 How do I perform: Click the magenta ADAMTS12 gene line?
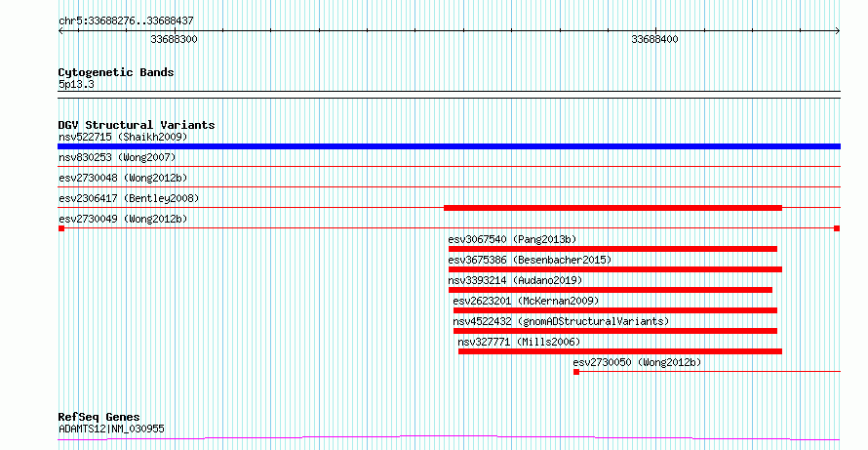[449, 438]
